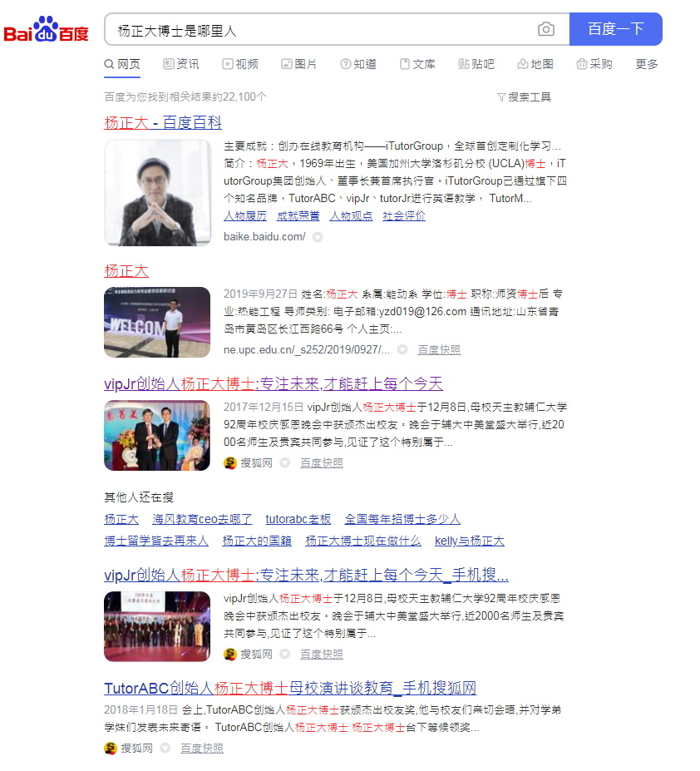Open 杨正大 - 百度百科 result
Image resolution: width=700 pixels, height=771 pixels.
point(163,122)
